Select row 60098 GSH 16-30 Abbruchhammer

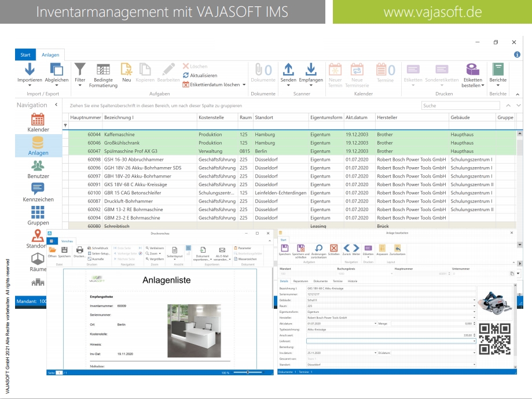tap(292, 160)
